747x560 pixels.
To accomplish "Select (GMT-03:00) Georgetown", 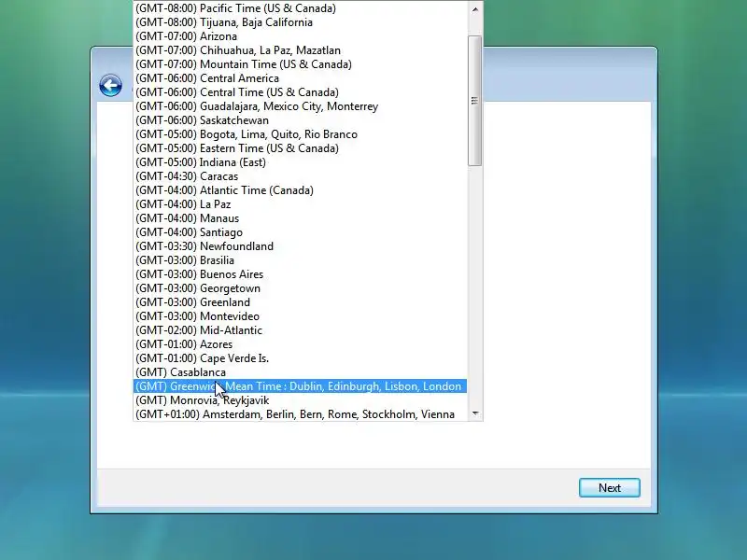I will pos(300,288).
